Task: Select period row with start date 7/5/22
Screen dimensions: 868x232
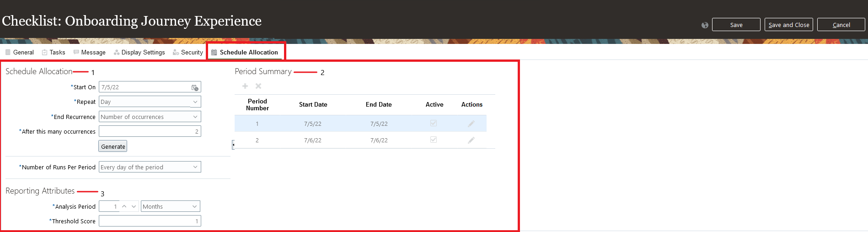Action: coord(360,124)
